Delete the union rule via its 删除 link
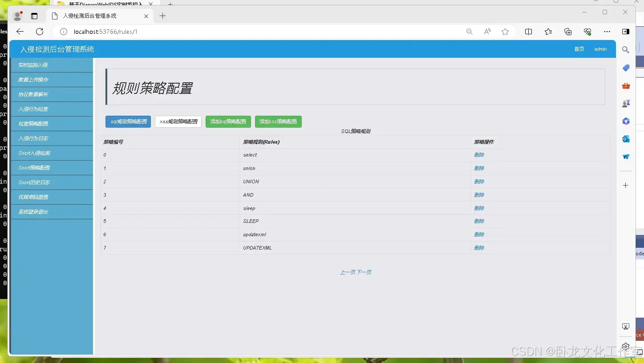644x363 pixels. pyautogui.click(x=479, y=168)
